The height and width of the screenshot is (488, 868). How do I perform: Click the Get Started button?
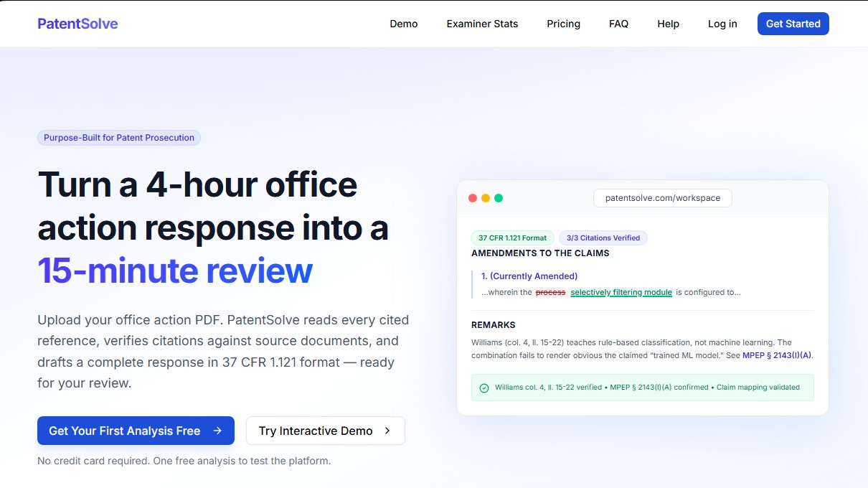pos(793,24)
